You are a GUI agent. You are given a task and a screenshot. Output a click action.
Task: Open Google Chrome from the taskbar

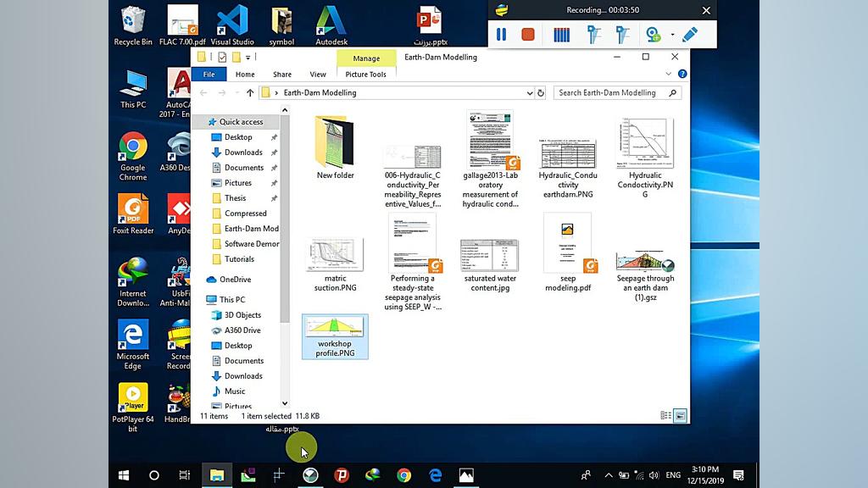click(x=403, y=475)
